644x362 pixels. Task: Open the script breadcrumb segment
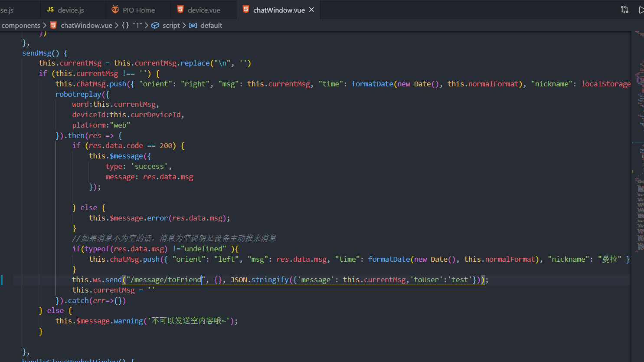[x=171, y=25]
